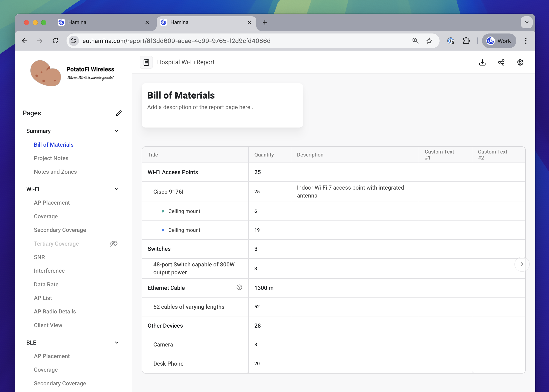The image size is (549, 392).
Task: Click the pencil edit Pages icon
Action: coord(119,113)
